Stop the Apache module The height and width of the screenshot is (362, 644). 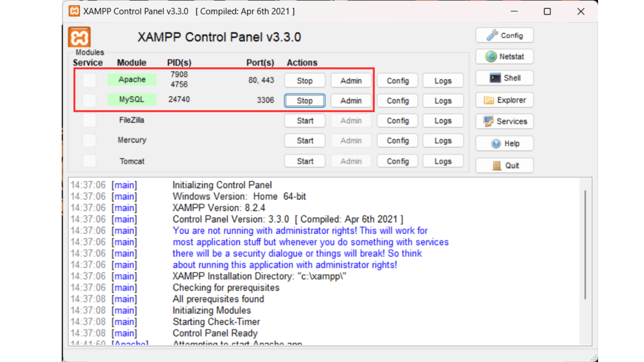coord(304,80)
